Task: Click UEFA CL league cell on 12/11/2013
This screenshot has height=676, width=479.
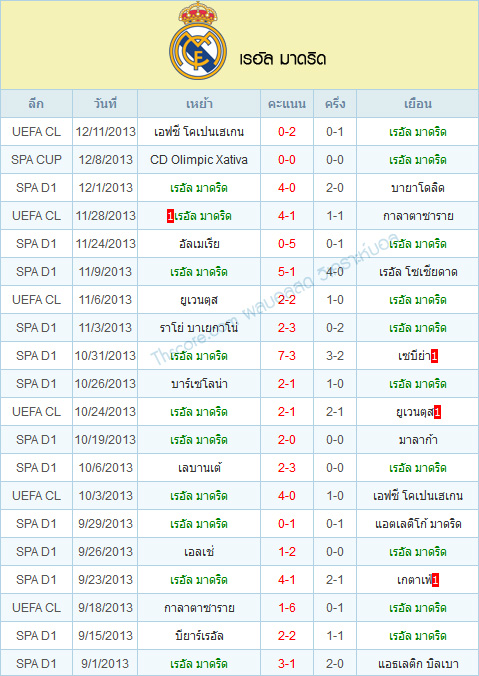Action: [36, 132]
